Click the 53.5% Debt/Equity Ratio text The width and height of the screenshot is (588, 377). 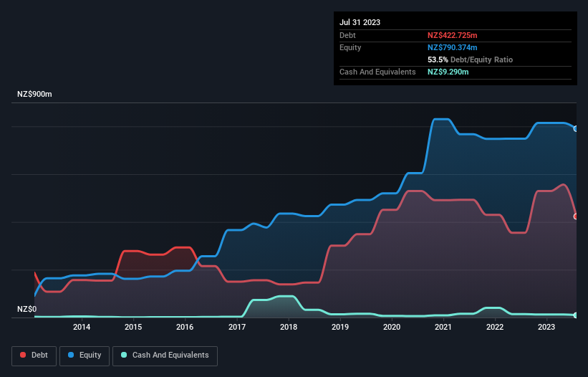tap(471, 59)
